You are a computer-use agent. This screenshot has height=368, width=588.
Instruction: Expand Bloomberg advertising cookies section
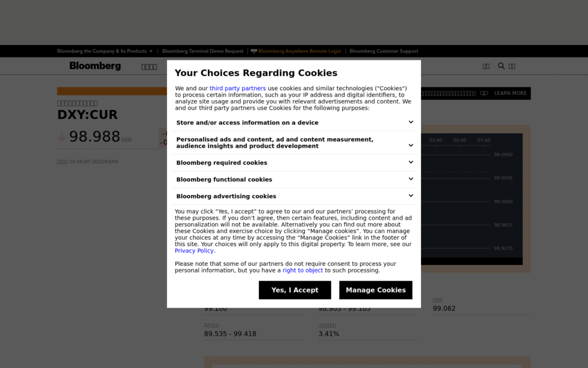pyautogui.click(x=294, y=196)
